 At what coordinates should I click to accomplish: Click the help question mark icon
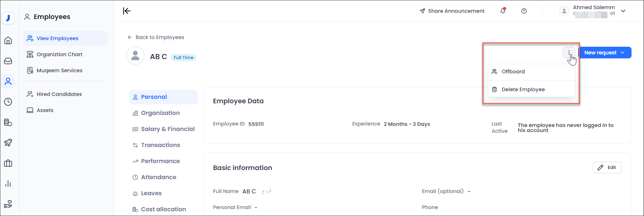point(524,11)
